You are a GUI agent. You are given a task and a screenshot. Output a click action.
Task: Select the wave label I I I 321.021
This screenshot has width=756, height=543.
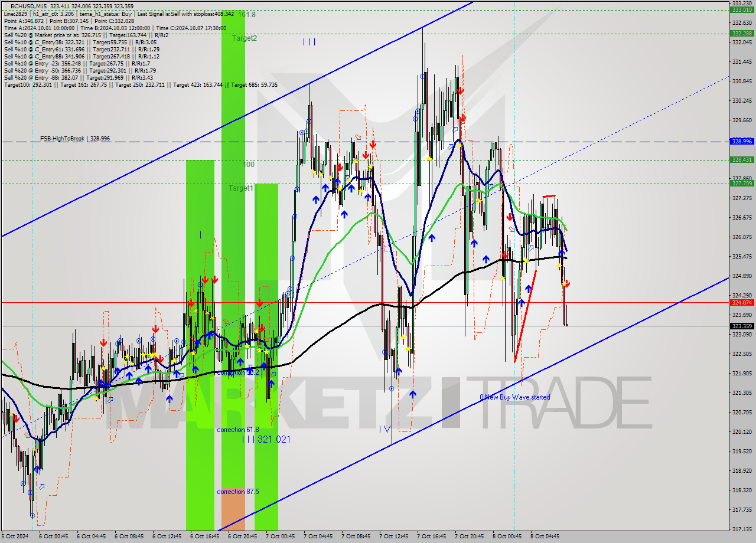pos(266,439)
